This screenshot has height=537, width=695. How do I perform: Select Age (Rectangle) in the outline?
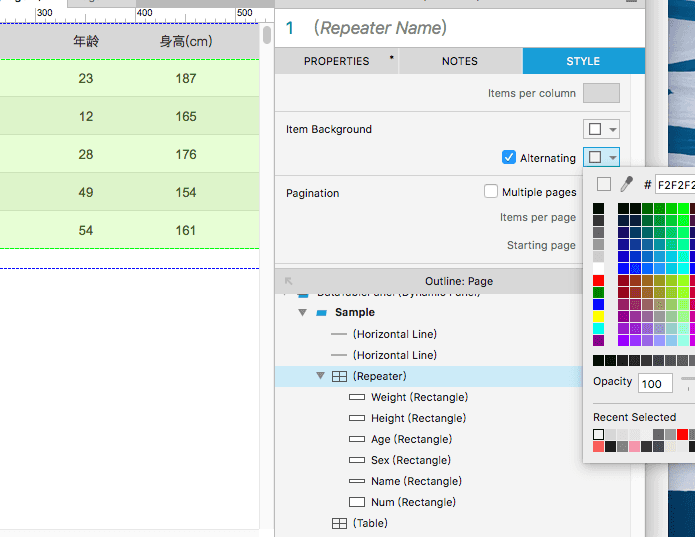pos(411,439)
